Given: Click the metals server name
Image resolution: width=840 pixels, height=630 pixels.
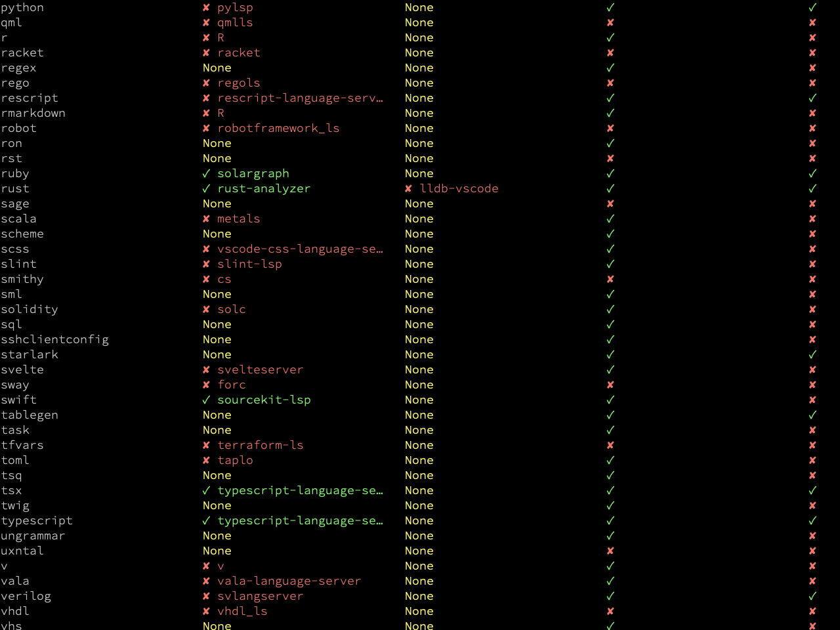Looking at the screenshot, I should [x=239, y=219].
